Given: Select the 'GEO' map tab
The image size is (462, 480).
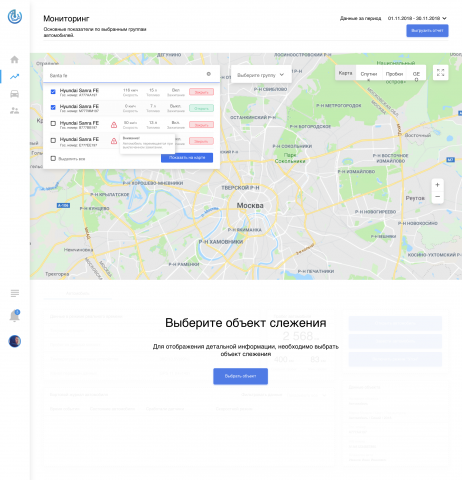Looking at the screenshot, I should click(x=416, y=74).
